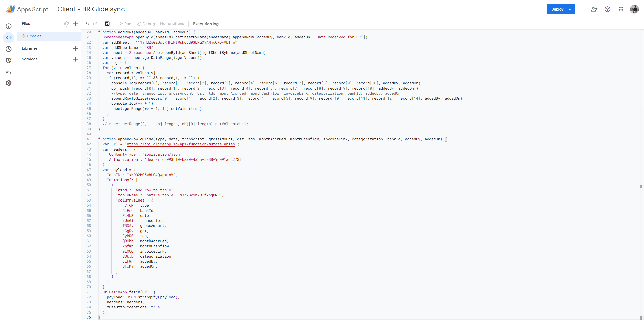Screen dimensions: 644x320
Task: Open the Editor code icon in sidebar
Action: [9, 38]
